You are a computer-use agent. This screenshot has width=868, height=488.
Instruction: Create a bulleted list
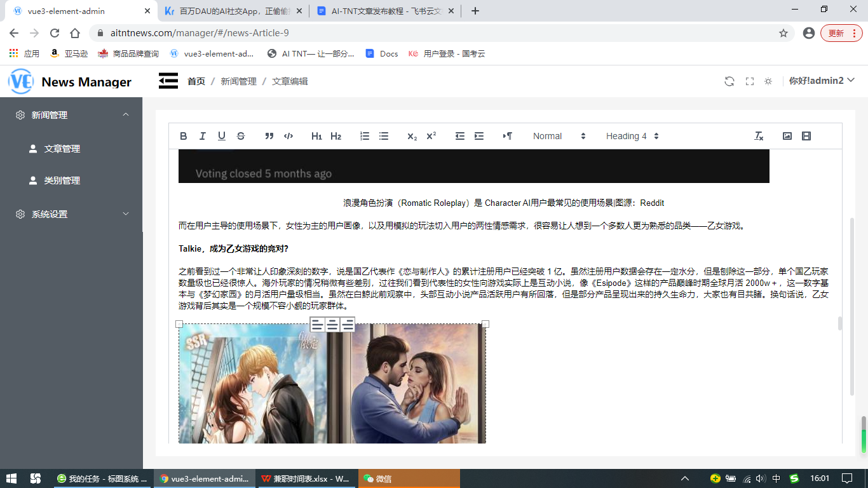pos(384,136)
